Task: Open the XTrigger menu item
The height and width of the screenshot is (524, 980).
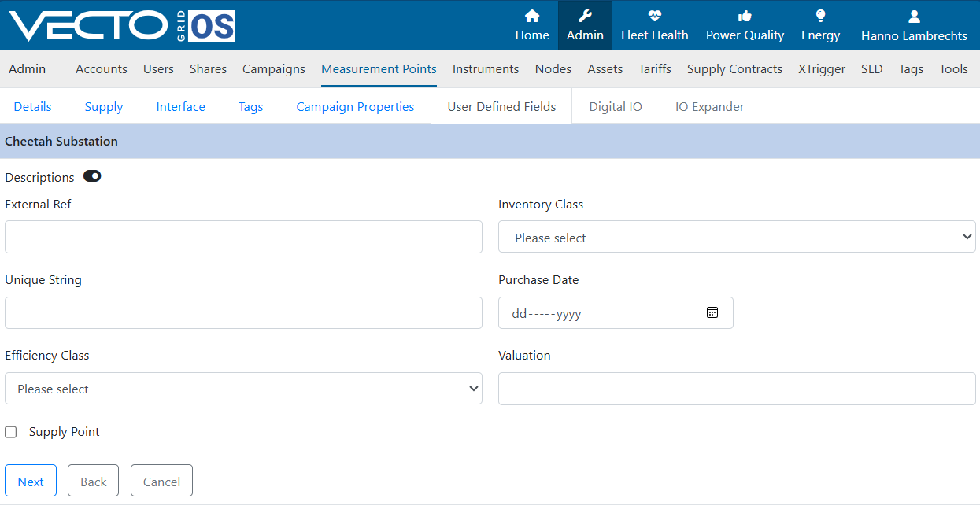Action: pyautogui.click(x=822, y=69)
